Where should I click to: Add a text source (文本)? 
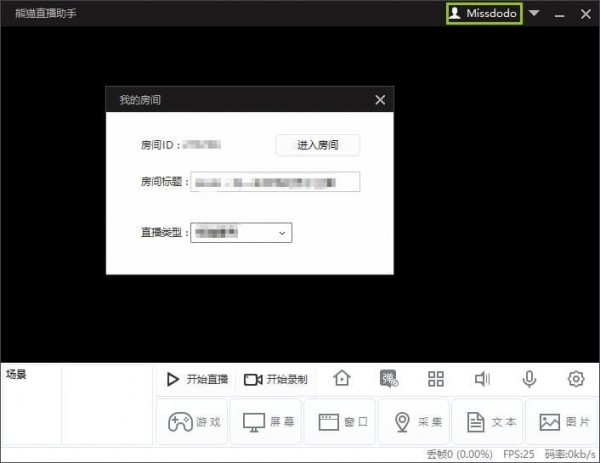tap(488, 422)
